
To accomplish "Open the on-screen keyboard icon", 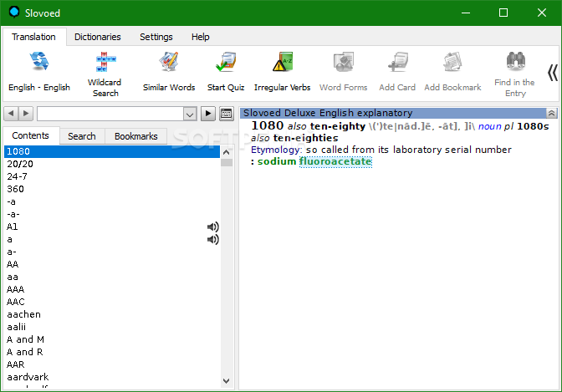I will tap(227, 114).
